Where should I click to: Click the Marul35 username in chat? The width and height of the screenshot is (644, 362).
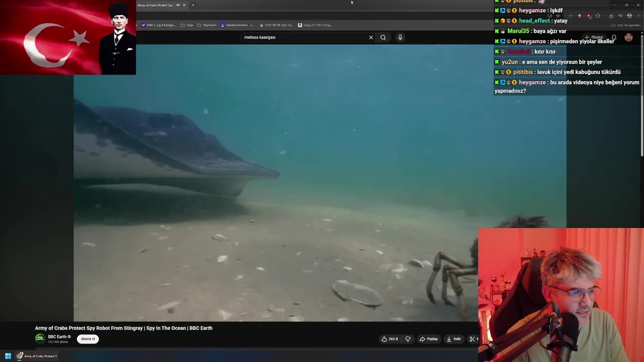tap(518, 31)
